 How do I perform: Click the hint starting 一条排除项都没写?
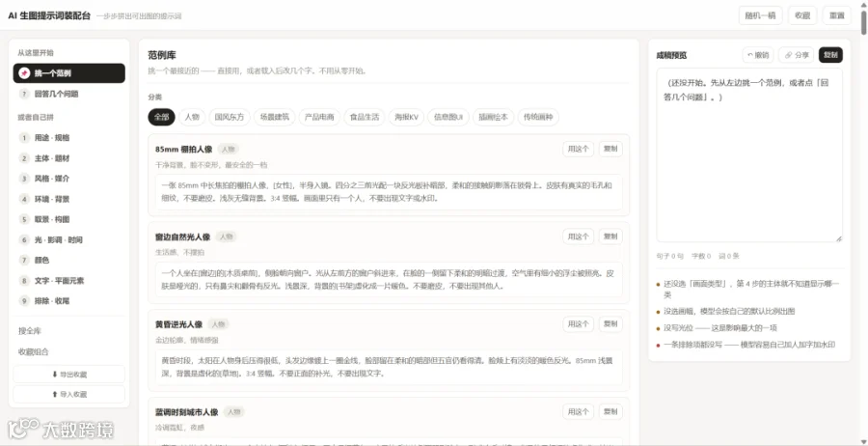click(x=749, y=345)
